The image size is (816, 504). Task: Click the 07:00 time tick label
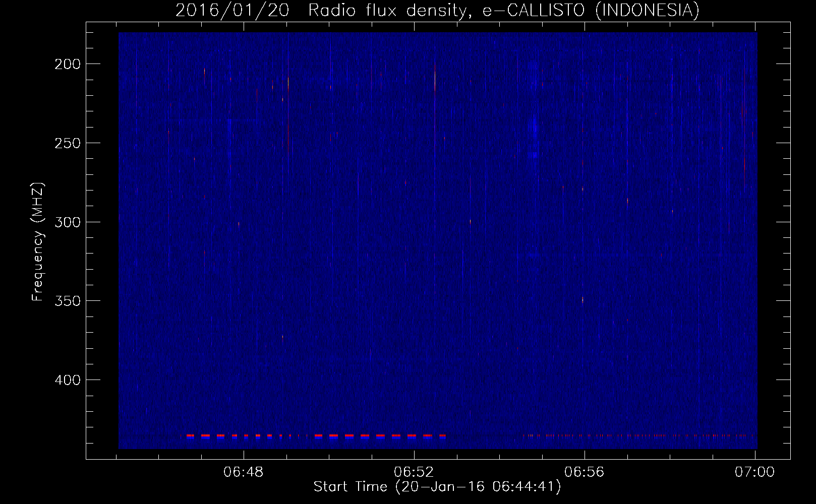click(754, 472)
